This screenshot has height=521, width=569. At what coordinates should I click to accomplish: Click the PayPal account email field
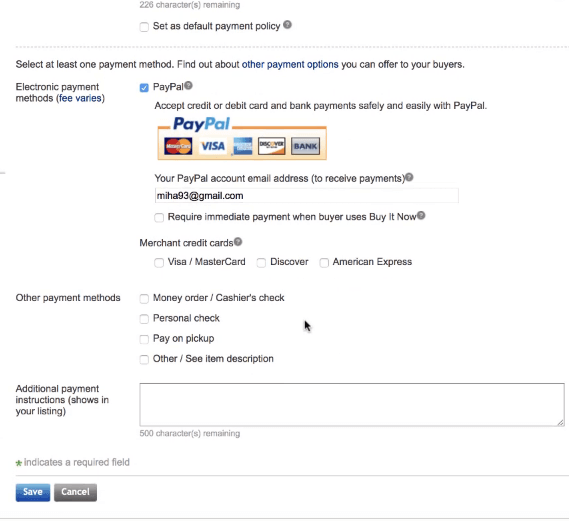(307, 196)
